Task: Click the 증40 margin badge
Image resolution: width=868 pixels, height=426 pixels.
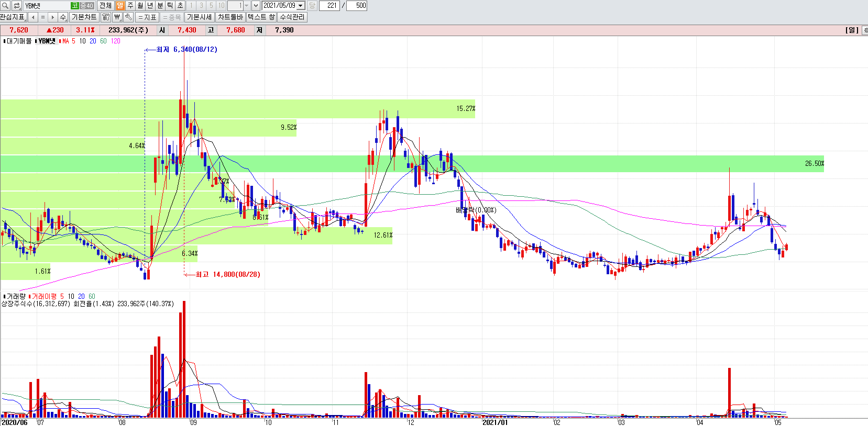Action: tap(86, 6)
